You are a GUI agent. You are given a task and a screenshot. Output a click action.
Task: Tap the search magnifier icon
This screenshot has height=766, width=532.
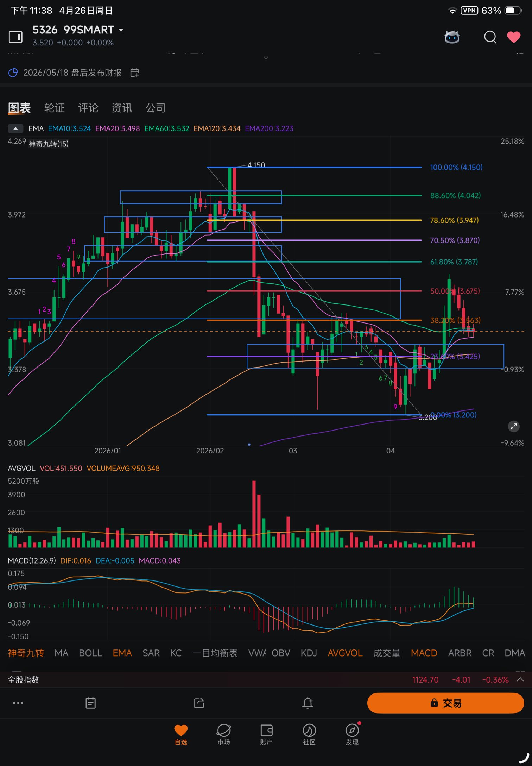490,37
